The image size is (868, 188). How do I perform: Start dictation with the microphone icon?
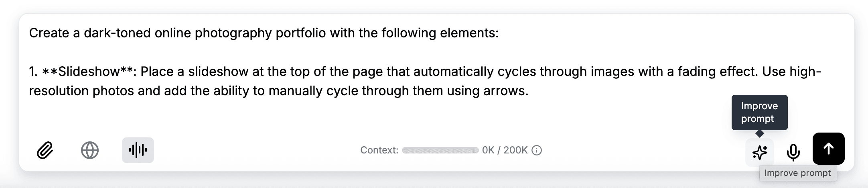coord(793,152)
